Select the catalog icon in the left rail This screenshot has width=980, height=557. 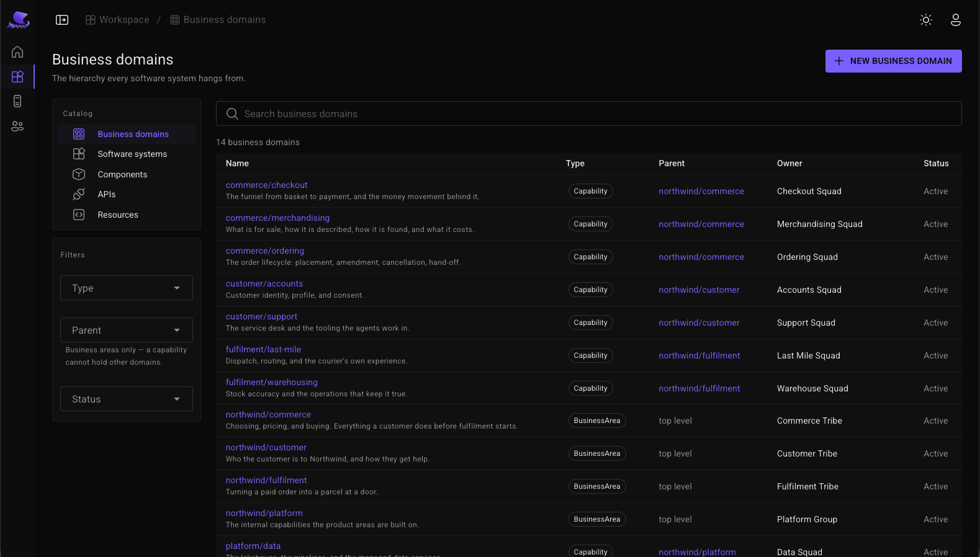[17, 77]
